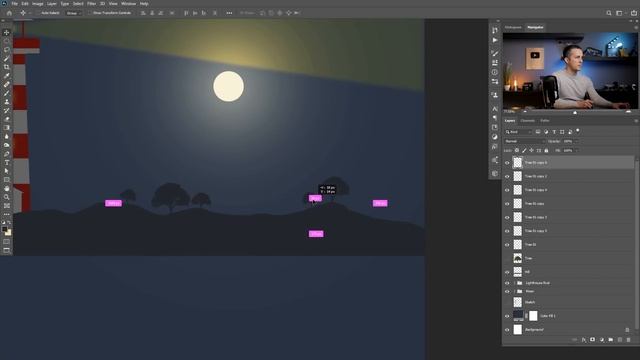Select the Zoom magnifier tool
Viewport: 640px width, 360px height.
7,197
